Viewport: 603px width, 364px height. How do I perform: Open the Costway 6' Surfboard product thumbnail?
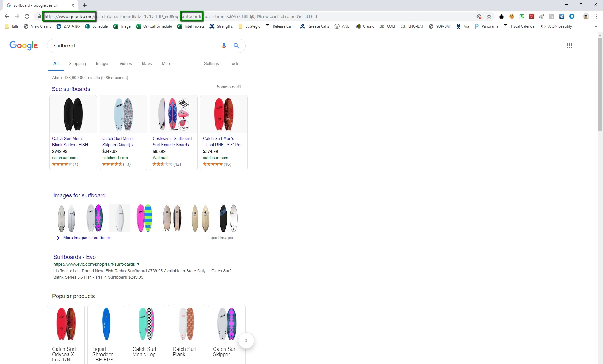(173, 114)
